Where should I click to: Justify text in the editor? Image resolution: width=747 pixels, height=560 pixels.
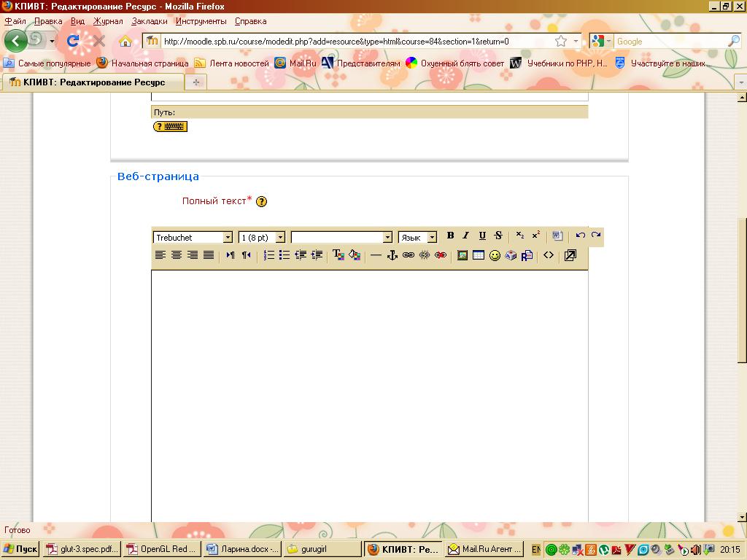pyautogui.click(x=209, y=255)
